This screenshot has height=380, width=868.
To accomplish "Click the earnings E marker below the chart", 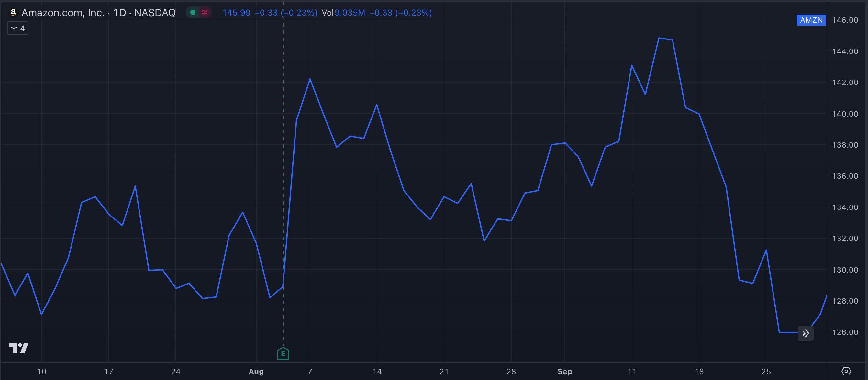I will click(x=283, y=354).
